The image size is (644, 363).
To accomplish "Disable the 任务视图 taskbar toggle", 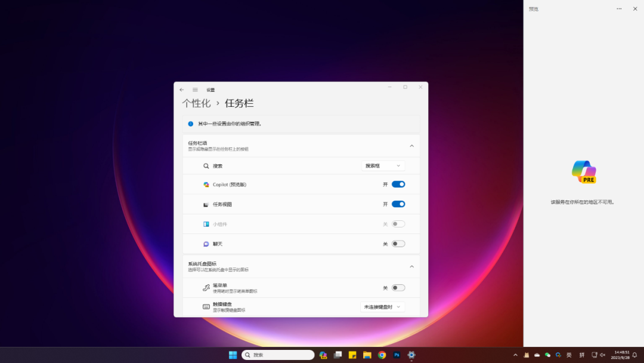I will tap(398, 204).
